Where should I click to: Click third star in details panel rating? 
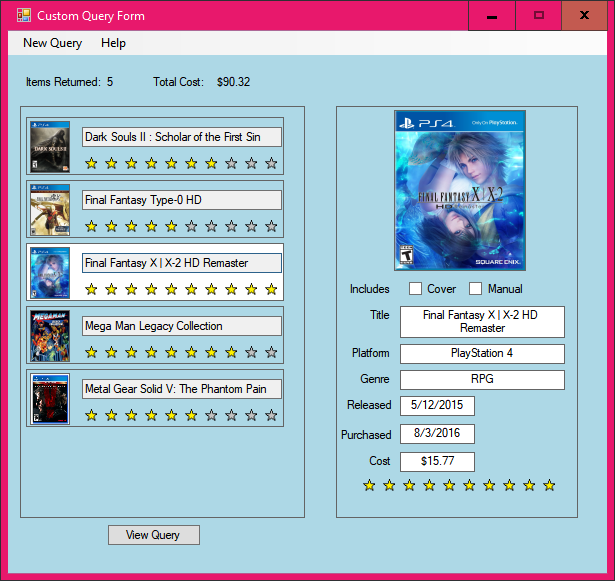click(409, 486)
